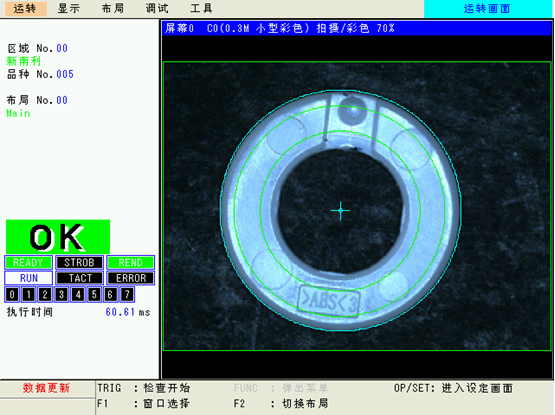Open the 工具 menu
This screenshot has height=415, width=555.
coord(201,8)
